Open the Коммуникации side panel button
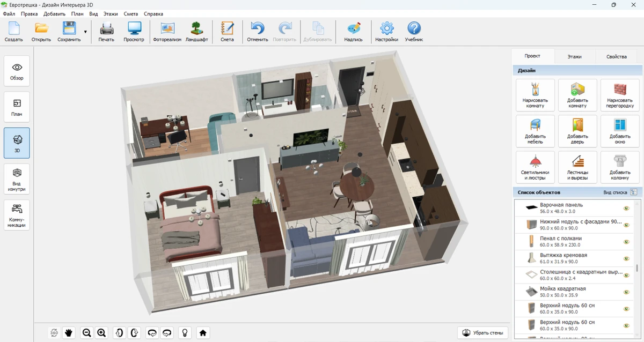 17,215
